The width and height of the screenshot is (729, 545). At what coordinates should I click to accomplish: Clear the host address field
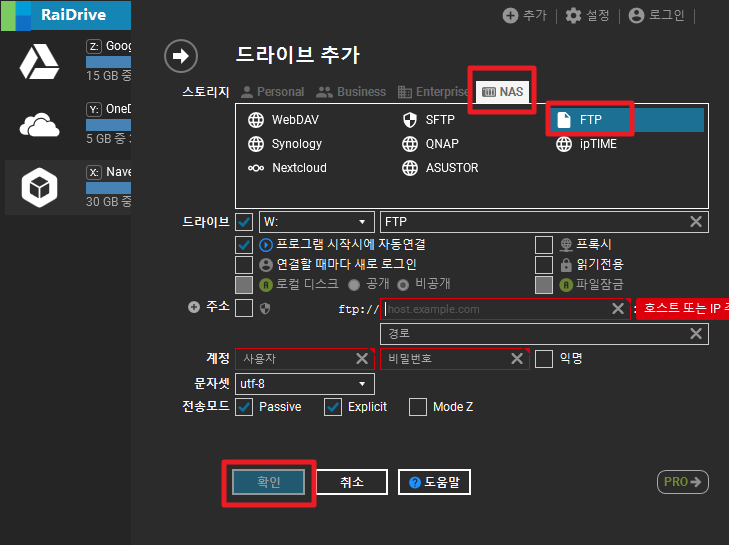click(618, 308)
